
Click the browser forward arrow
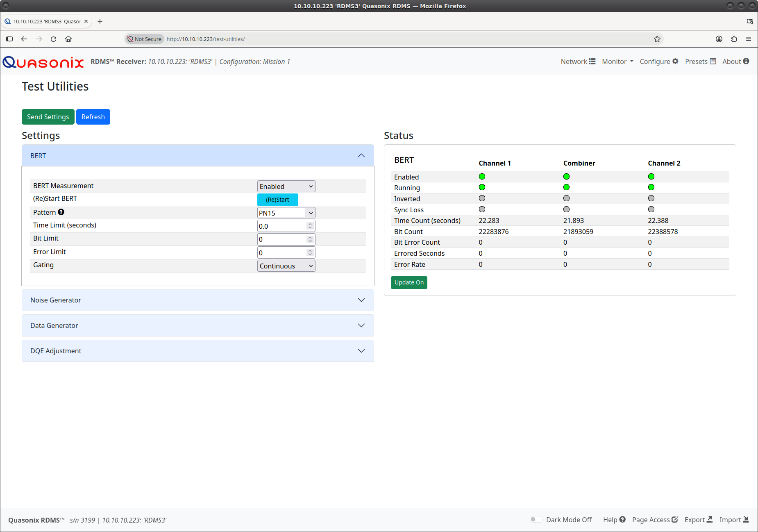coord(39,39)
